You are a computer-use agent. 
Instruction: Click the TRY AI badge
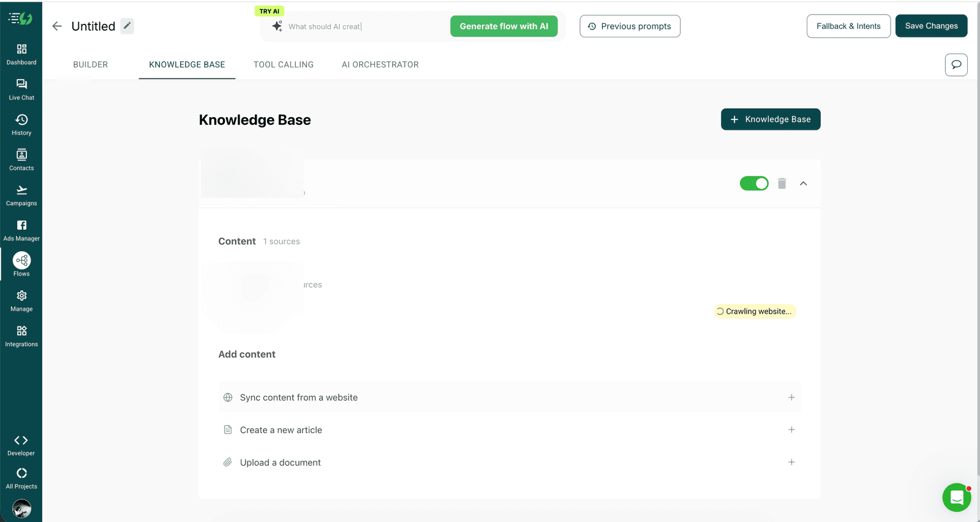pos(269,11)
